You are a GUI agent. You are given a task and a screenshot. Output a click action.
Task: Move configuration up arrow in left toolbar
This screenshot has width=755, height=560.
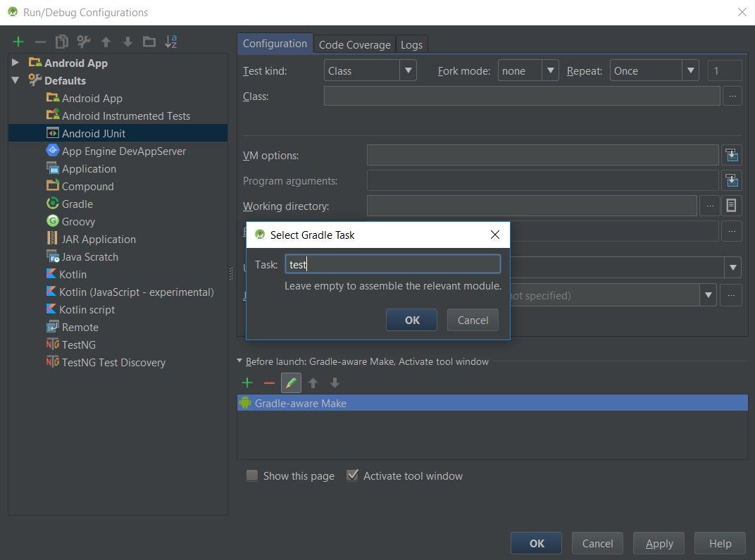(106, 42)
